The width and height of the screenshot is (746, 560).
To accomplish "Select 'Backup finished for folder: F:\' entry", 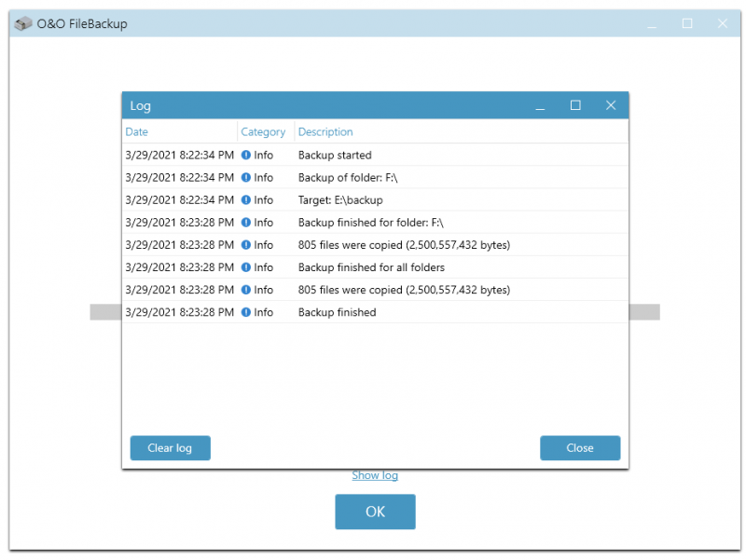I will coord(375,222).
